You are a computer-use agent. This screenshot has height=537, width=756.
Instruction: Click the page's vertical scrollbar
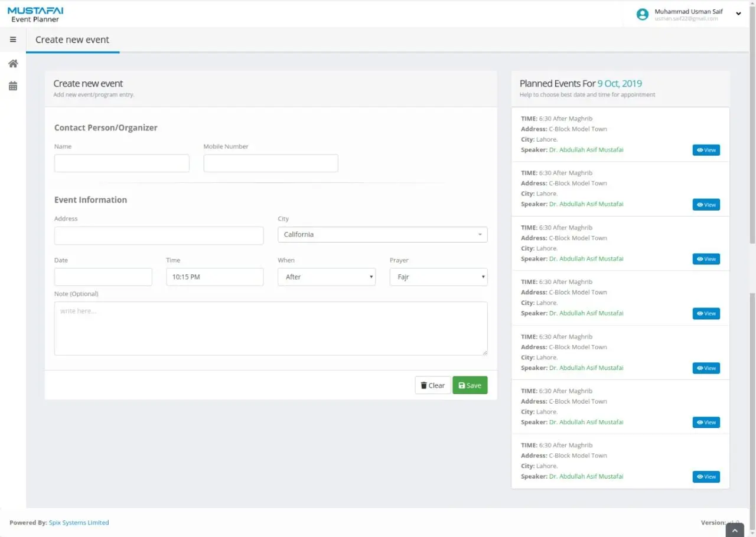point(752,148)
